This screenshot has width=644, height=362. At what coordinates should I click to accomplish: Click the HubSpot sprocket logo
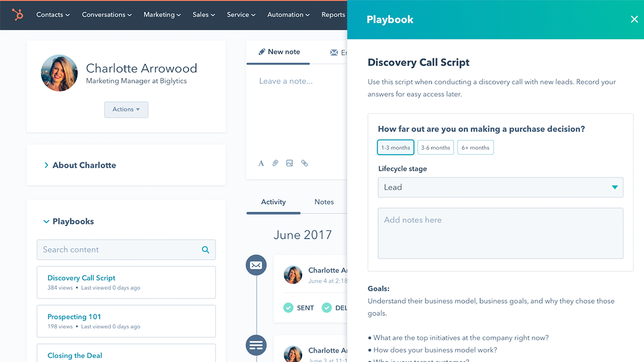click(x=18, y=15)
